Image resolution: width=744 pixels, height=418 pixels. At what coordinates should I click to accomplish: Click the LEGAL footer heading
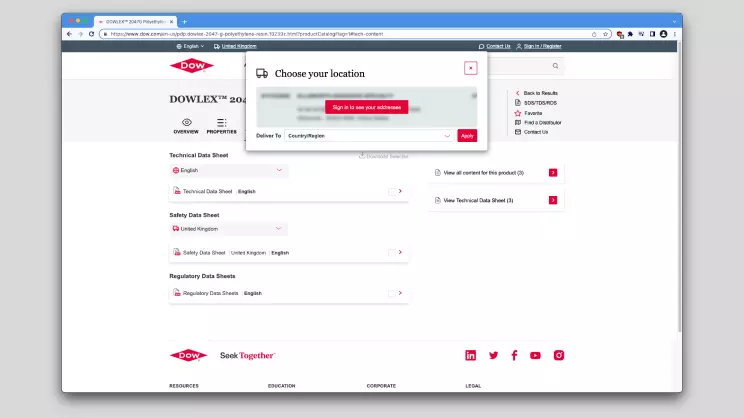click(x=473, y=386)
